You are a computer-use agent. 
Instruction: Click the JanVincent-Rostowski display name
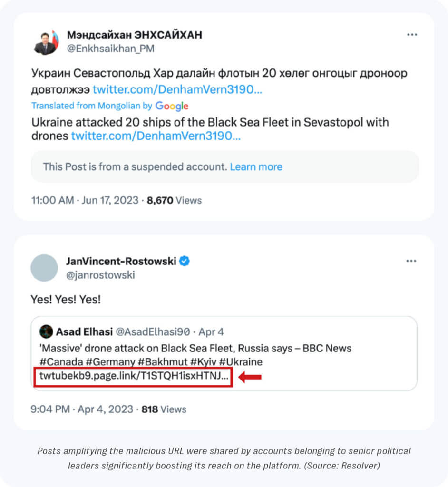[x=121, y=261]
